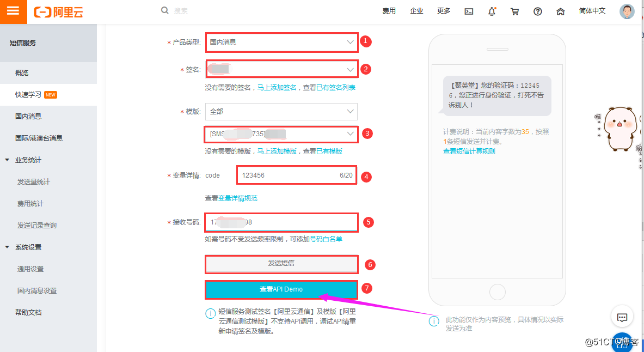Switch language via 简体中文
This screenshot has width=644, height=352.
(x=592, y=11)
